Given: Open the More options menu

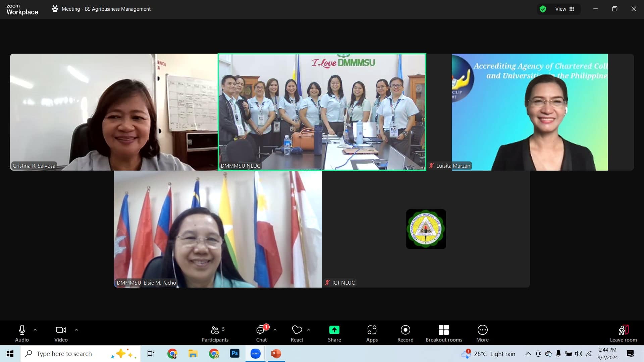Looking at the screenshot, I should [x=482, y=334].
